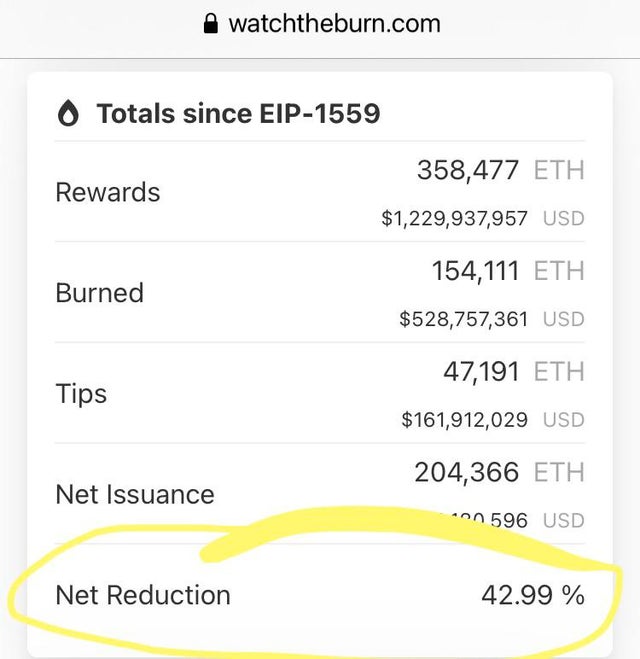Click the $528,757,361 USD burned amount
This screenshot has width=640, height=659.
[492, 319]
